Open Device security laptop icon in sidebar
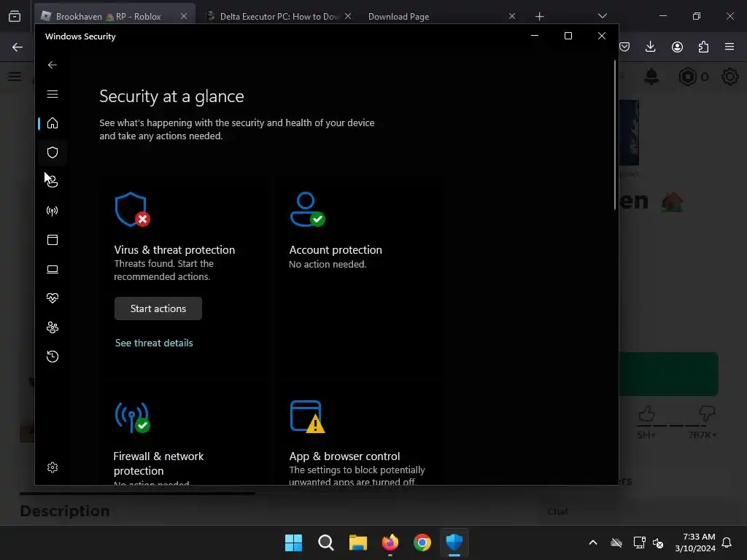 tap(53, 270)
